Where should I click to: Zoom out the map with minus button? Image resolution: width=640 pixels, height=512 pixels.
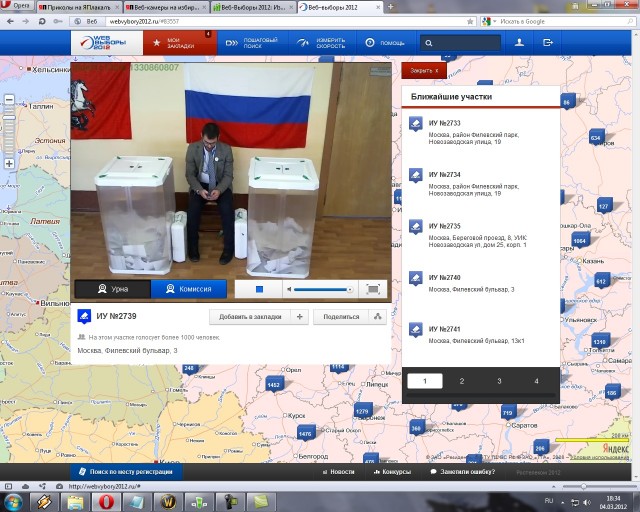pyautogui.click(x=9, y=99)
